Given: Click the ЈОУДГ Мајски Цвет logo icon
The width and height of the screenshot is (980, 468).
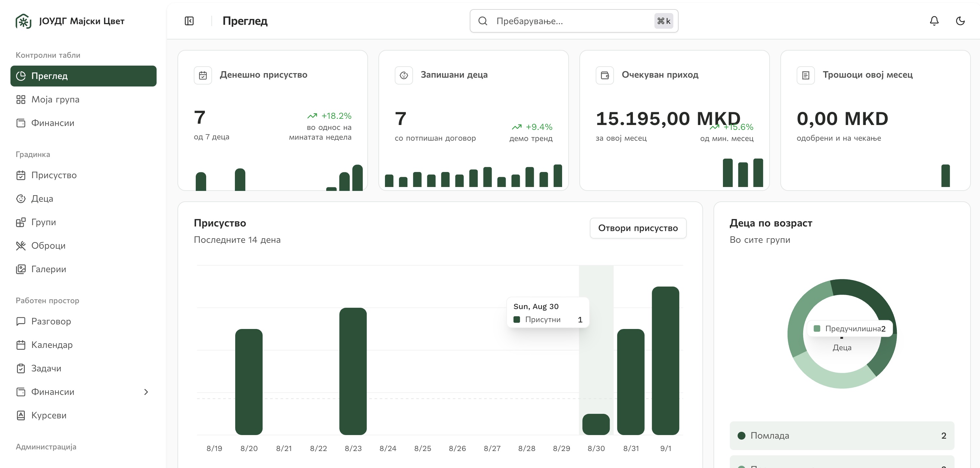Looking at the screenshot, I should pyautogui.click(x=23, y=21).
